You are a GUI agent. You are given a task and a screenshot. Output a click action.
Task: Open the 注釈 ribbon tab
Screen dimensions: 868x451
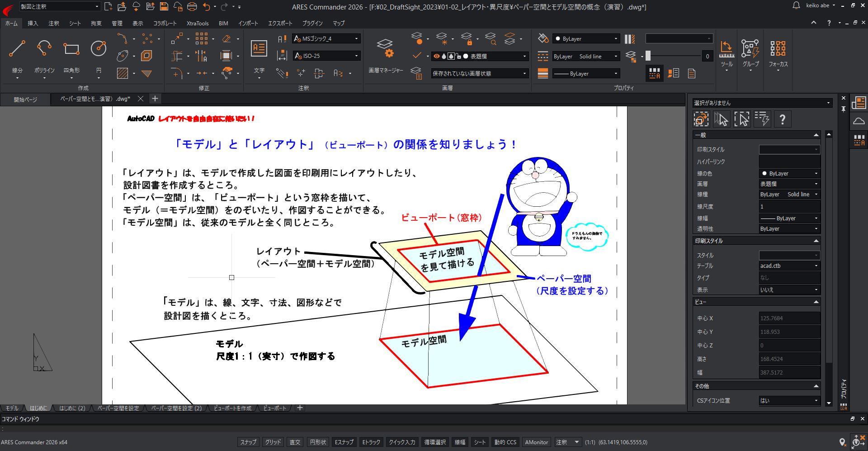(54, 23)
